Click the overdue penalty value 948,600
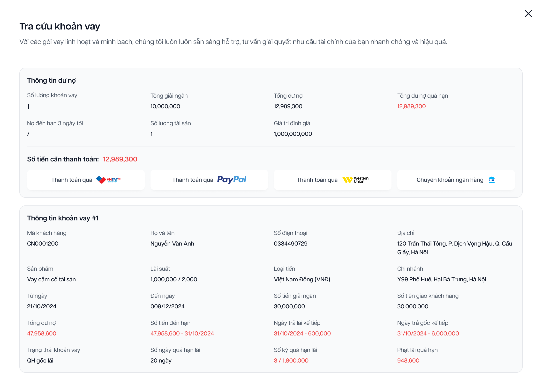Image resolution: width=542 pixels, height=392 pixels. (x=408, y=361)
